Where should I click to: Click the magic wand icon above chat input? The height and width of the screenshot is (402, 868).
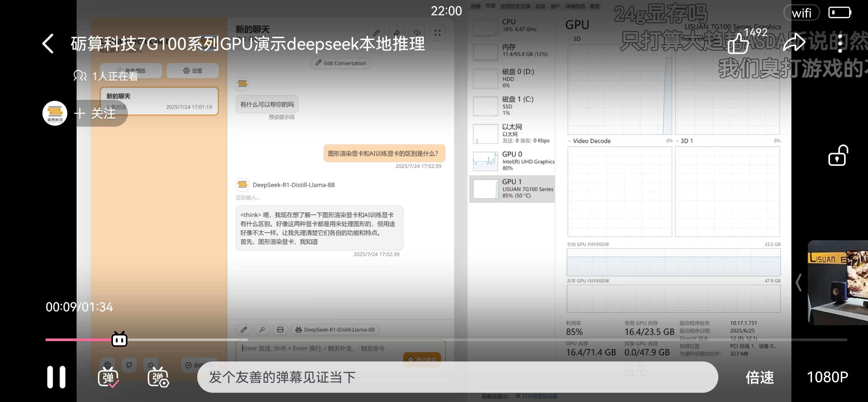pos(262,330)
